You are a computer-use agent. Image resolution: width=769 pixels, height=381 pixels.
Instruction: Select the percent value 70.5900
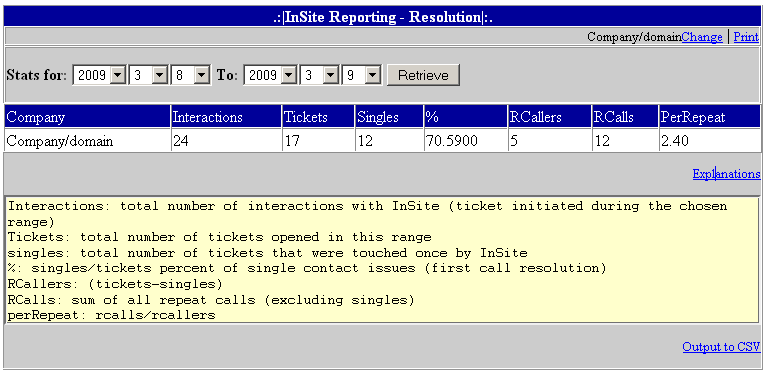point(465,141)
